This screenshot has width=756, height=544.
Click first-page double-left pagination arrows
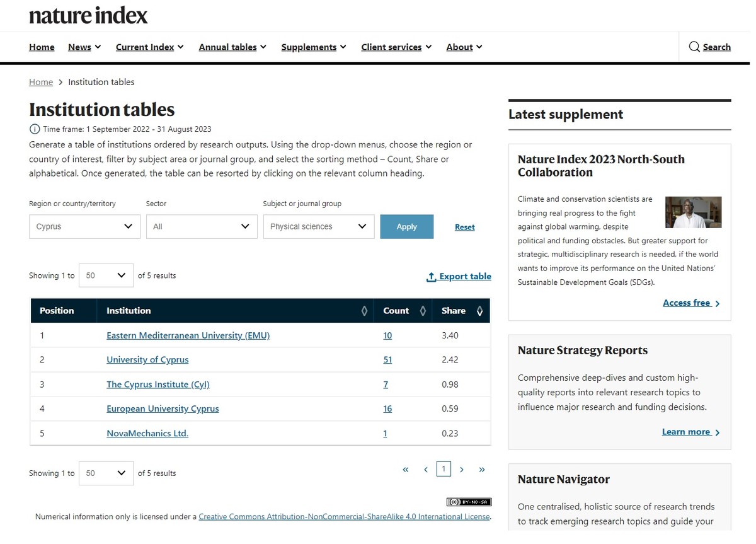click(x=406, y=469)
